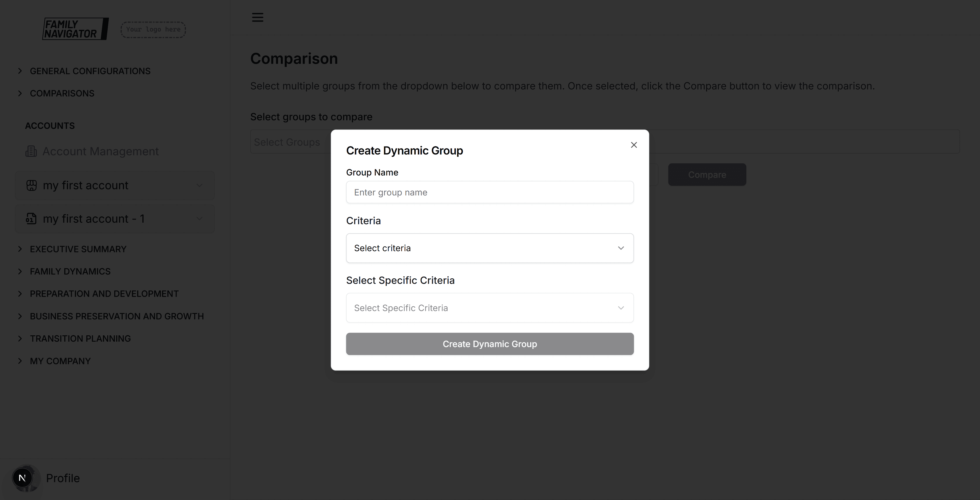Screen dimensions: 980x500
Task: Expand the 'my first account' chevron
Action: click(199, 185)
